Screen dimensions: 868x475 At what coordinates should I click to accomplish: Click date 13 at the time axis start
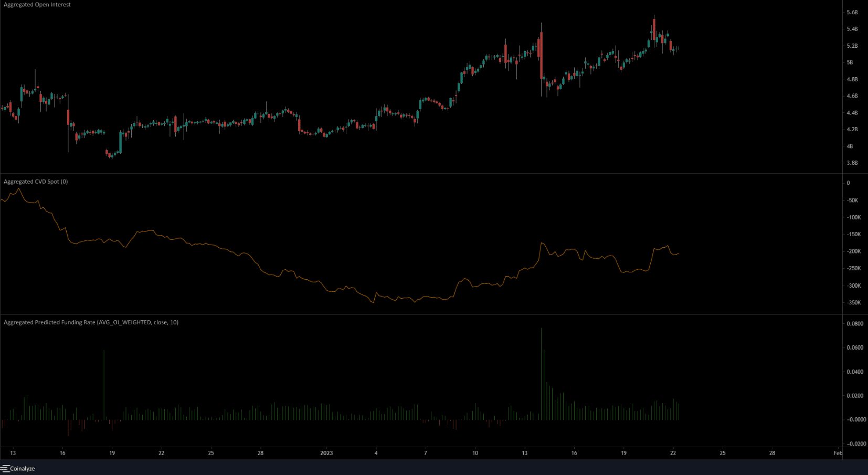(x=13, y=453)
